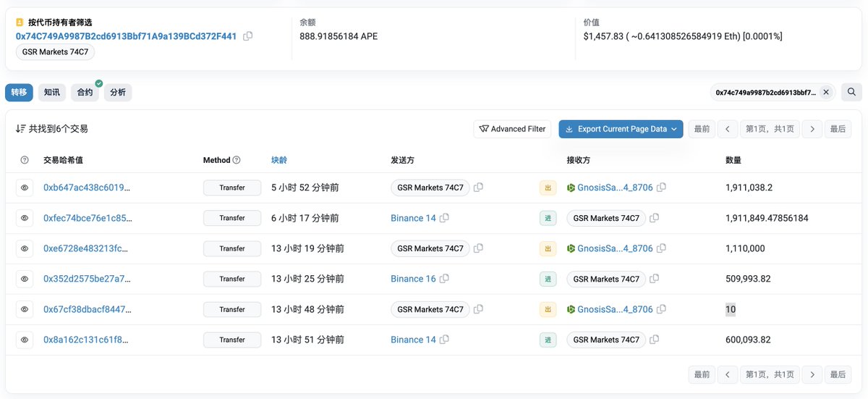
Task: Preview transaction 0xe6728e483213fc with eye icon
Action: click(x=25, y=248)
